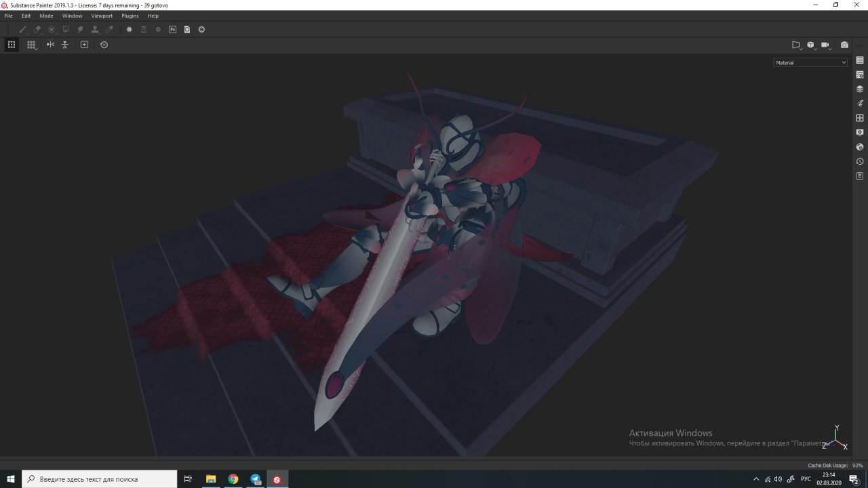
Task: Switch the РУС keyboard language
Action: pos(806,479)
